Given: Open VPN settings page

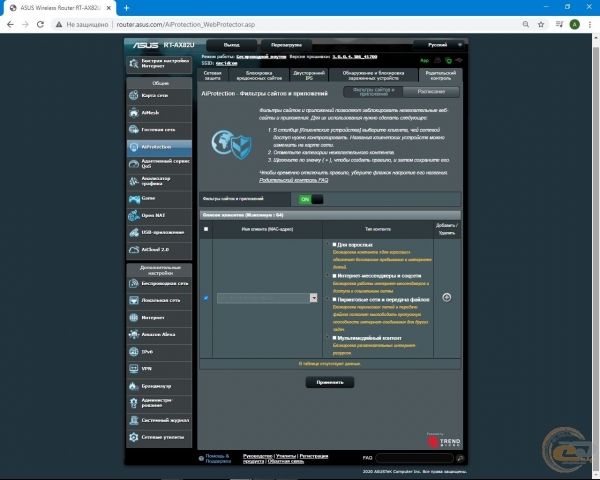Looking at the screenshot, I should tap(159, 369).
